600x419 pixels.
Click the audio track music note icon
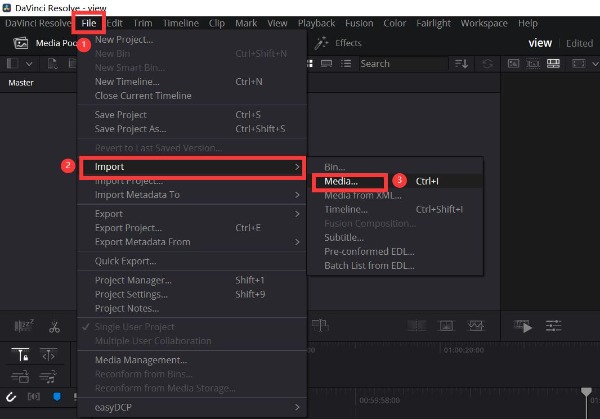point(48,377)
